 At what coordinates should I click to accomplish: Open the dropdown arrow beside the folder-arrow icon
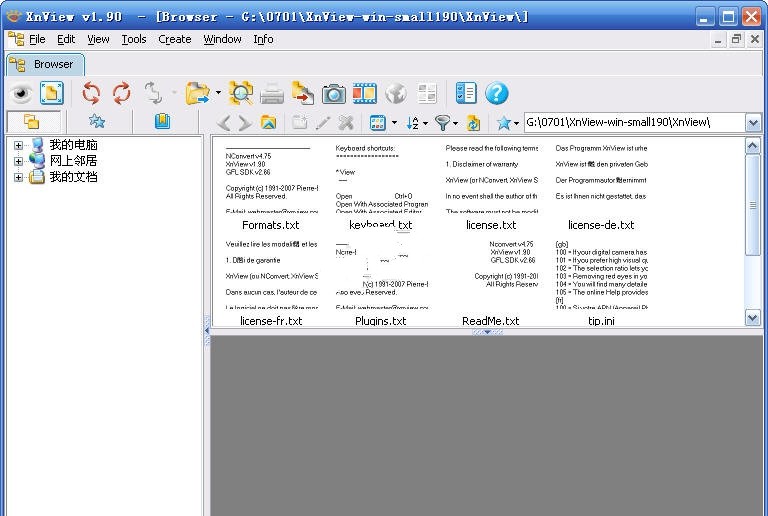(218, 93)
